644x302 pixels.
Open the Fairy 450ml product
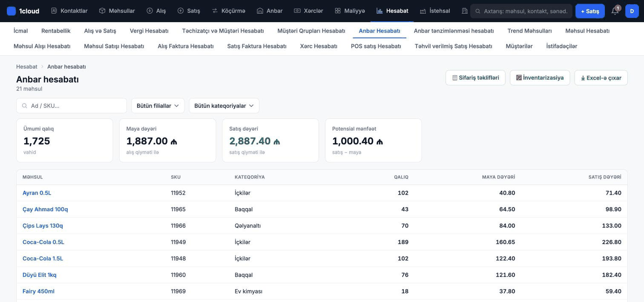39,291
